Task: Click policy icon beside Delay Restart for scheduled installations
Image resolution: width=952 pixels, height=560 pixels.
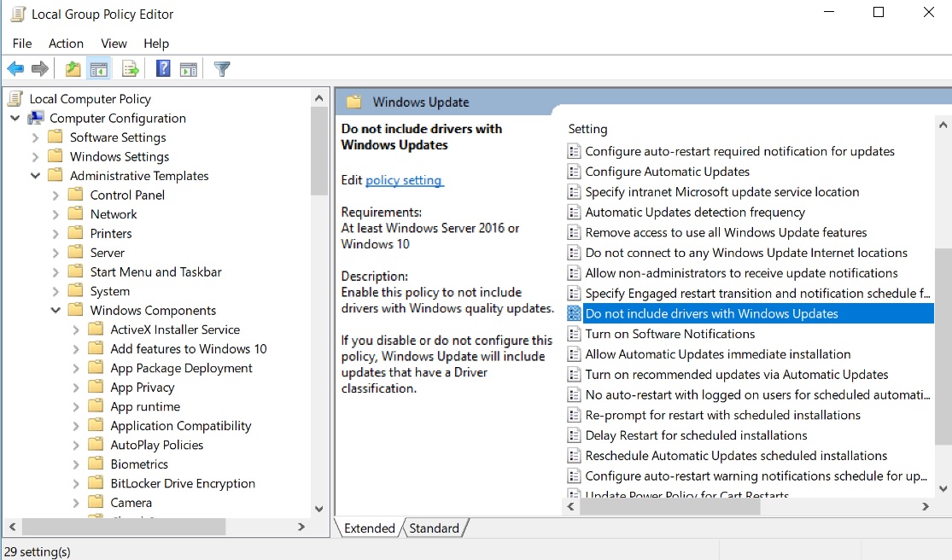Action: (x=574, y=435)
